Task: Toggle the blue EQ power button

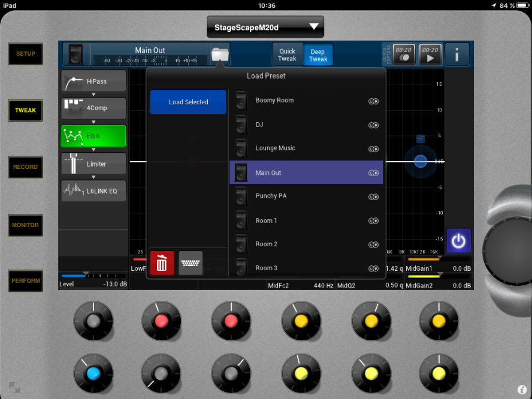Action: pos(458,241)
